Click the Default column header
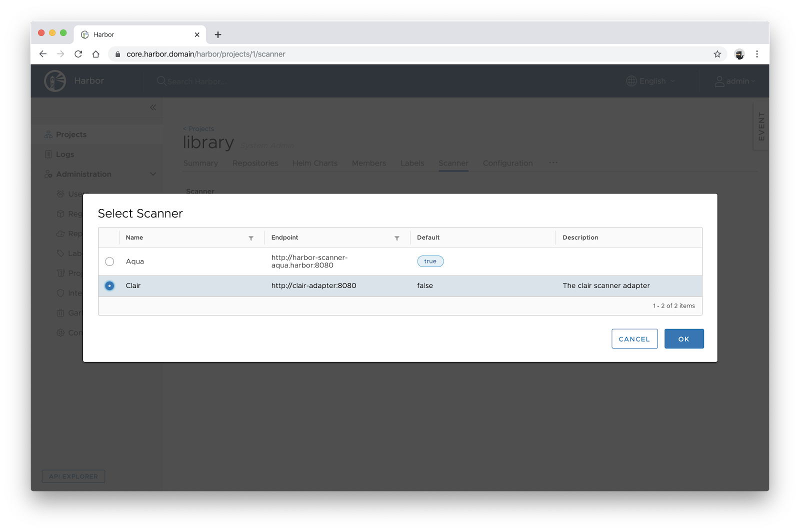This screenshot has width=800, height=532. (428, 237)
